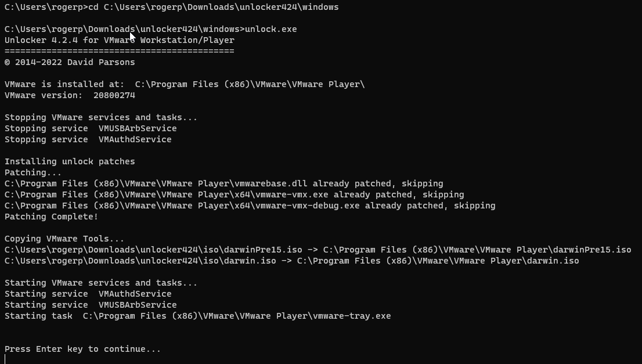The height and width of the screenshot is (364, 642).
Task: Click the 'Press Enter key to continue...' prompt
Action: pyautogui.click(x=82, y=349)
